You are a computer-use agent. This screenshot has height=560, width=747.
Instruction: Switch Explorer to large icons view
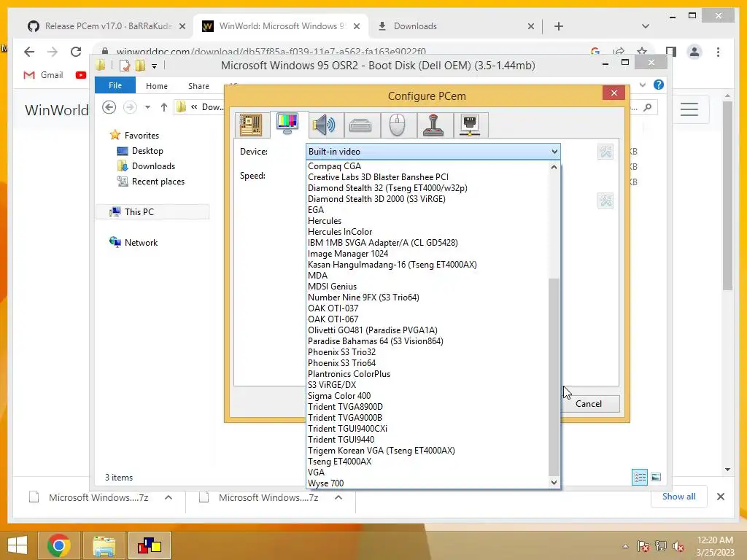656,477
